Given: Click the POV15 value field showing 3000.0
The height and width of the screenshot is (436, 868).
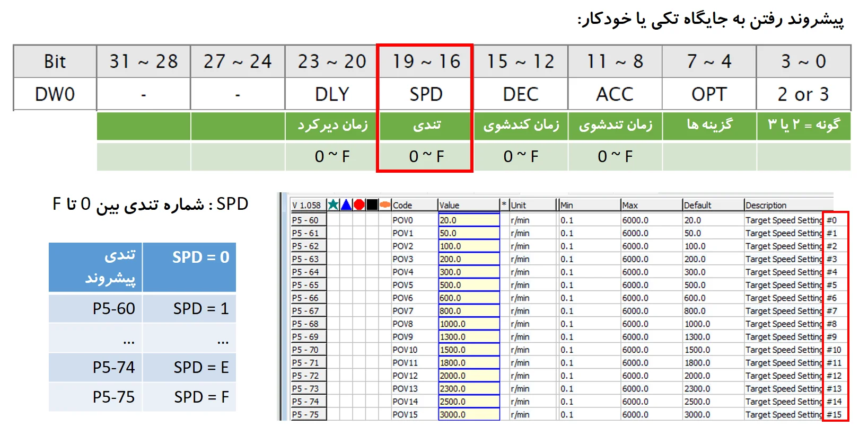Looking at the screenshot, I should [x=469, y=415].
